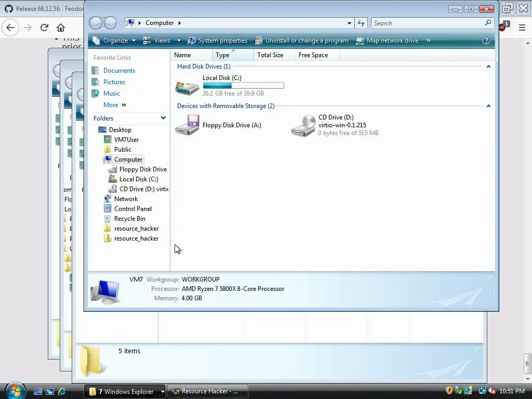Image resolution: width=532 pixels, height=399 pixels.
Task: Click the muted volume tray icon
Action: [x=491, y=391]
